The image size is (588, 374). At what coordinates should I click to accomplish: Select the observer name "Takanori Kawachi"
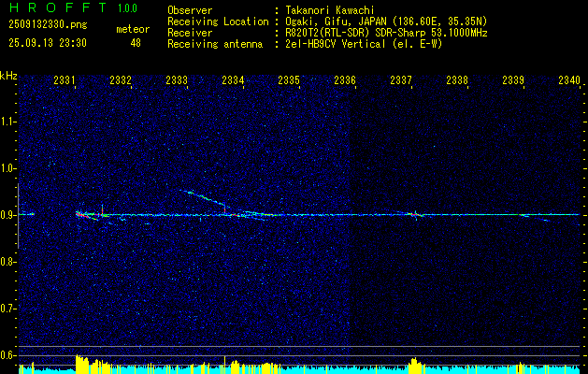[x=330, y=10]
